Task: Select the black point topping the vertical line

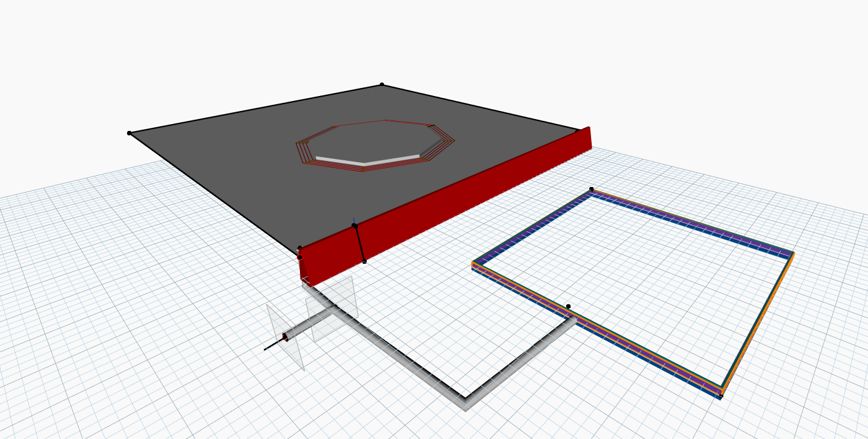Action: pos(354,225)
